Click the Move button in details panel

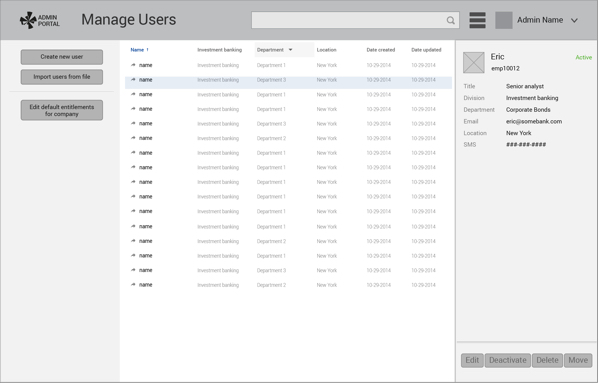[578, 360]
